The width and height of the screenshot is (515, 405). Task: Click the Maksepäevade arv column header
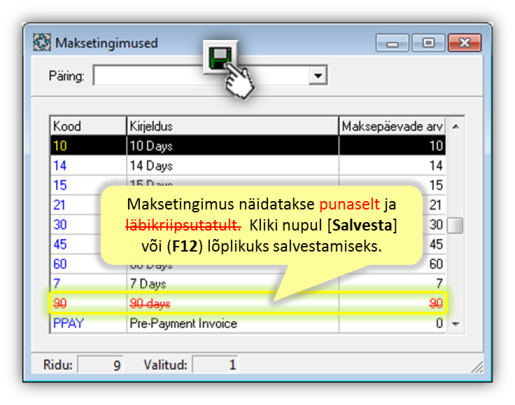[392, 126]
